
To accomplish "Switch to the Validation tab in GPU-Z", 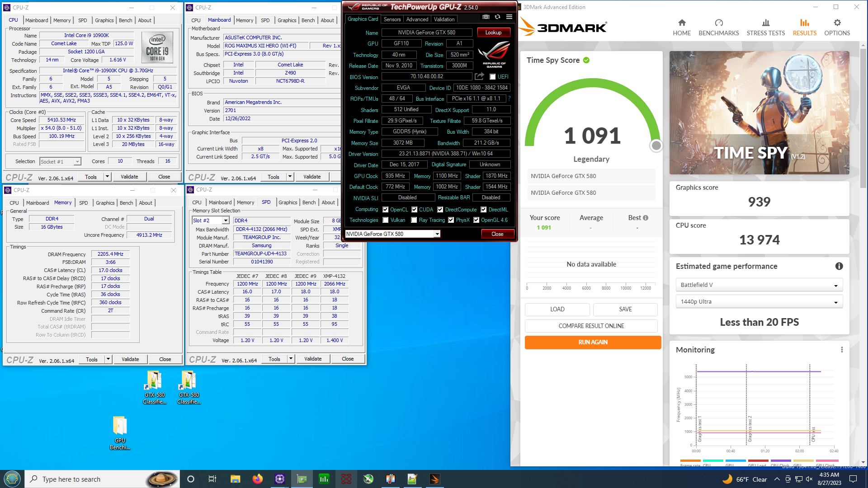I will click(444, 19).
